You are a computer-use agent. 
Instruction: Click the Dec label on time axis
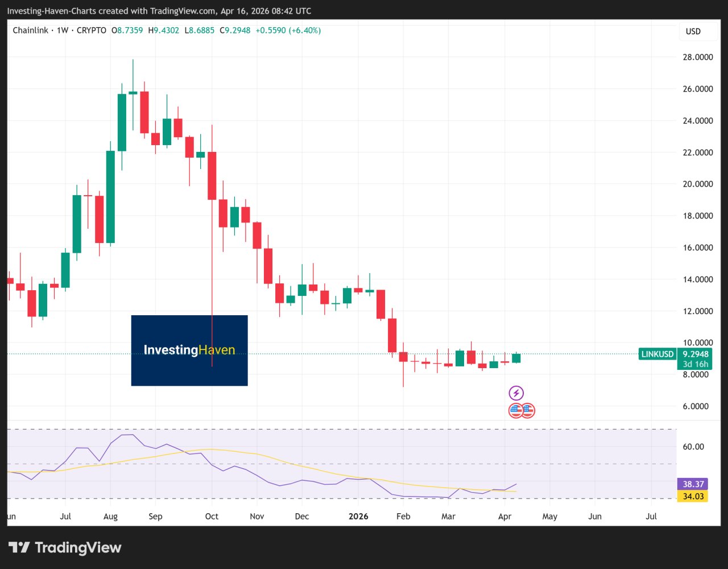point(302,517)
